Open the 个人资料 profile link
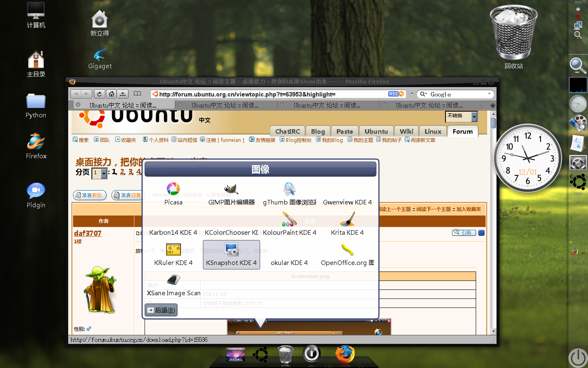The width and height of the screenshot is (588, 368). pyautogui.click(x=156, y=140)
